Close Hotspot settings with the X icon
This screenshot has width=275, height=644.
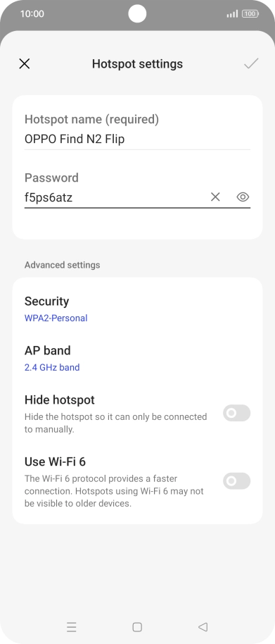click(25, 63)
